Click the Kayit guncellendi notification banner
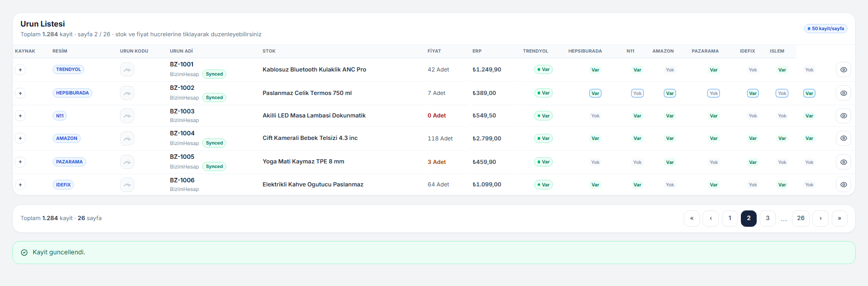The height and width of the screenshot is (286, 868). 434,252
